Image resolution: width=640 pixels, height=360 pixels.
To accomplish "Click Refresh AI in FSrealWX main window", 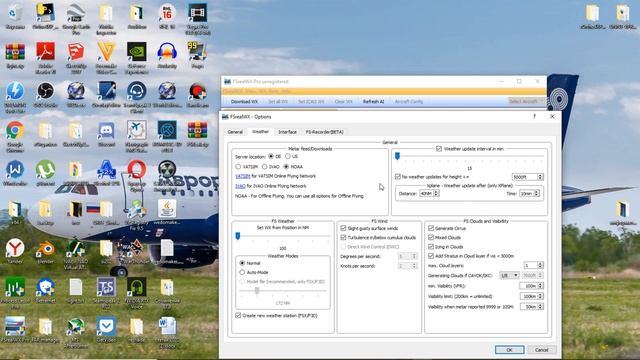I will tap(373, 101).
